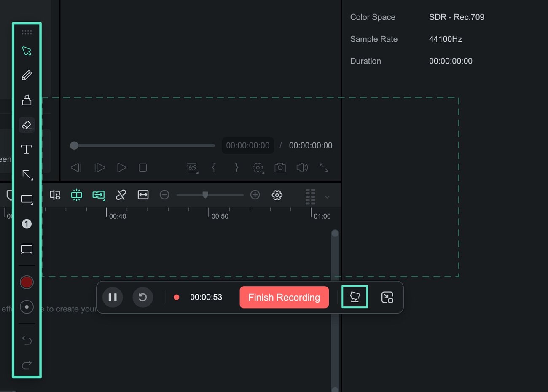Click the preview volume speaker icon

pyautogui.click(x=302, y=168)
